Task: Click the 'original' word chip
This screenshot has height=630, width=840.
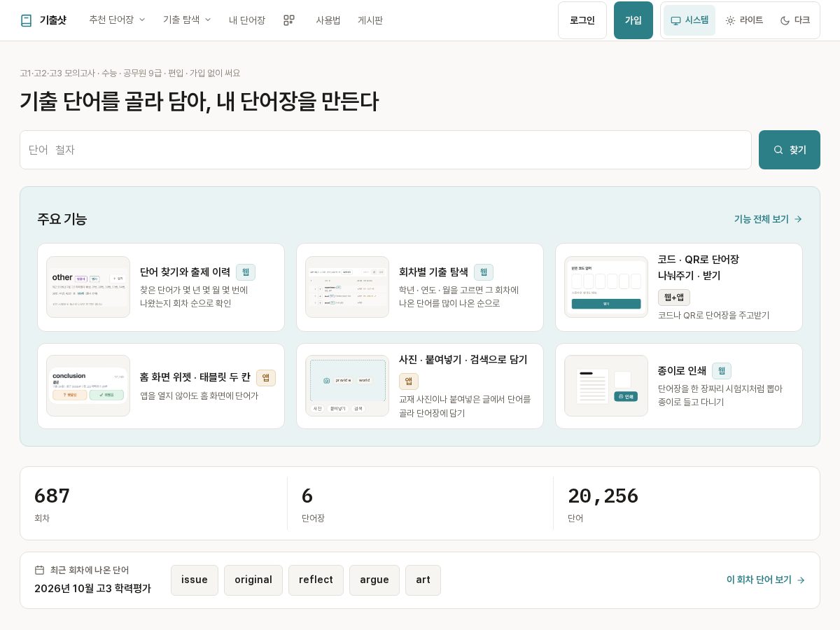Action: click(x=253, y=580)
